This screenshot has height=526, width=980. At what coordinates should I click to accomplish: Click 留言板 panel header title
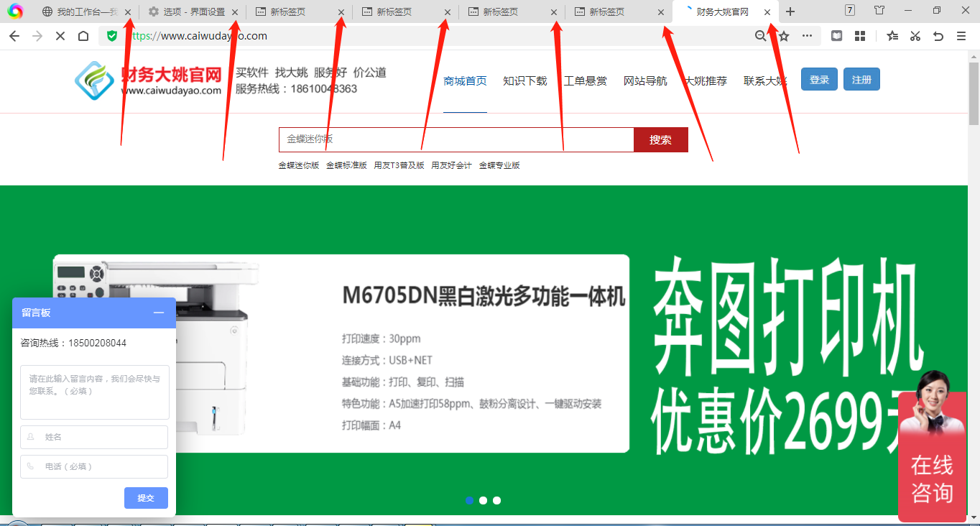point(36,313)
